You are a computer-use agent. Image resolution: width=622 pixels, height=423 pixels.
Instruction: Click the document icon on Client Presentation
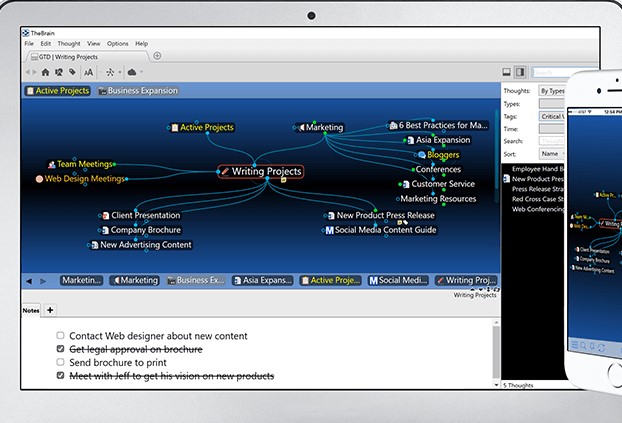tap(106, 215)
